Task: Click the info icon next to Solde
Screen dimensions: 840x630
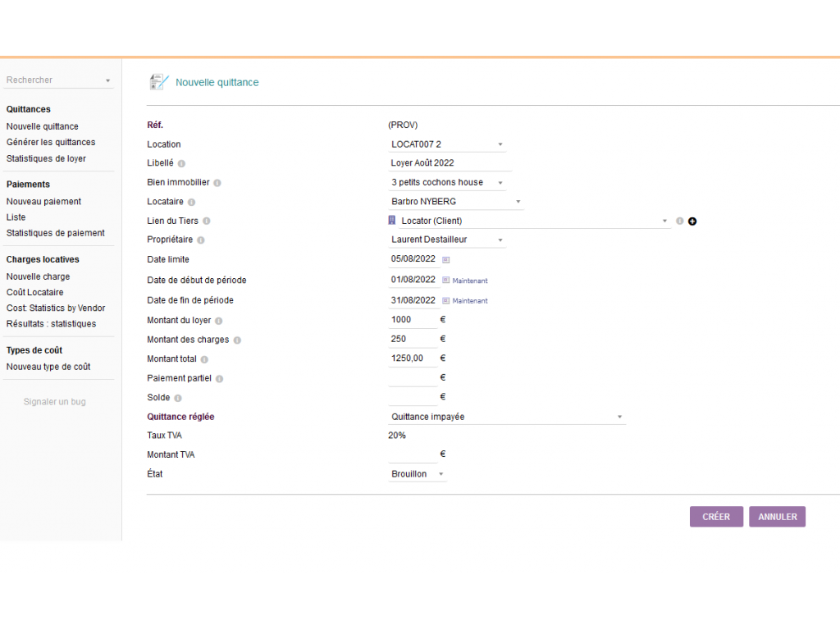Action: pos(178,398)
